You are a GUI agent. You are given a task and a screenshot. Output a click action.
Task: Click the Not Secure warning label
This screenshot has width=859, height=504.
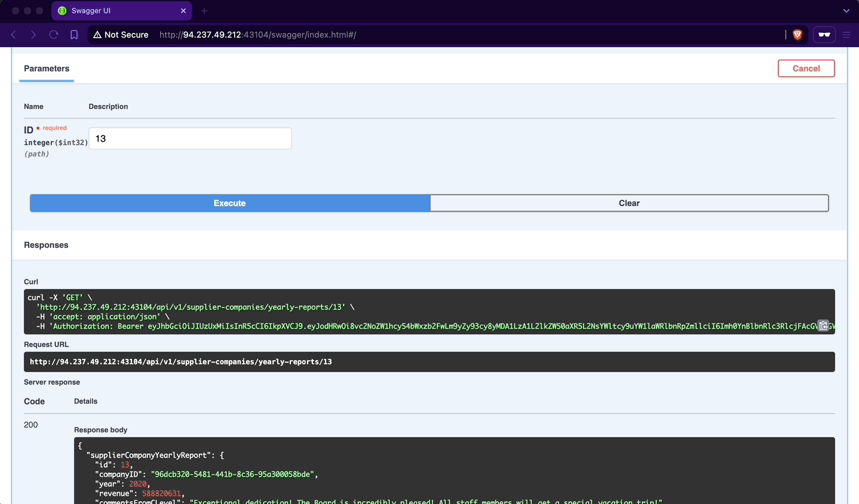point(121,35)
